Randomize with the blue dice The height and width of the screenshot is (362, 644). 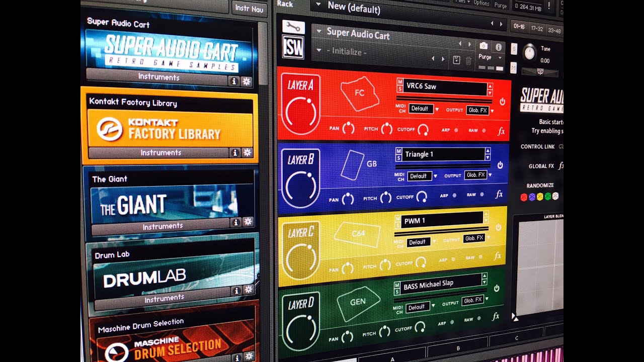[532, 197]
